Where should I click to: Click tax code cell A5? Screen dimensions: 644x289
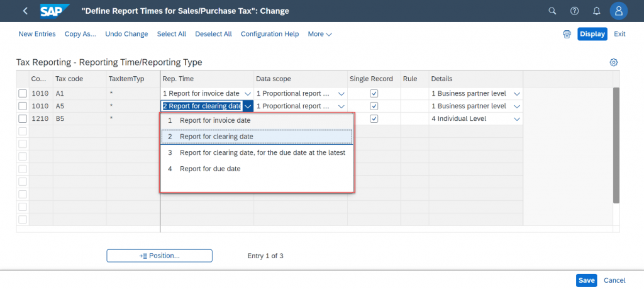pos(79,106)
